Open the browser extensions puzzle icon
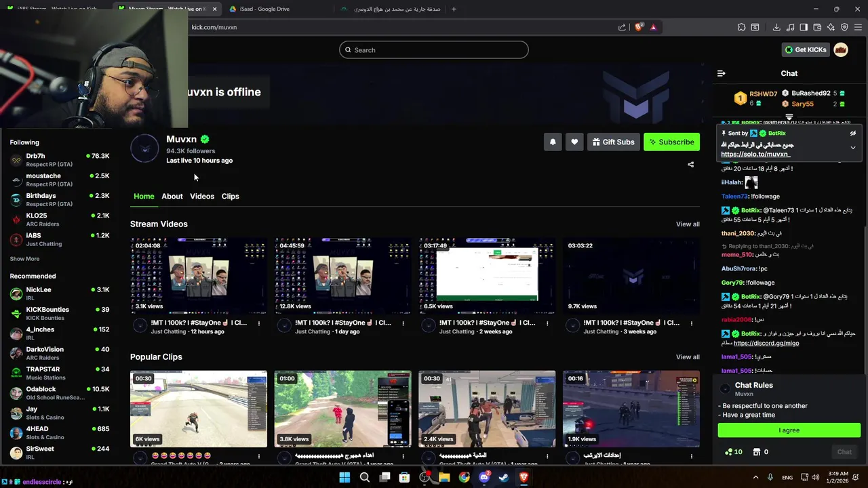This screenshot has width=868, height=488. tap(741, 27)
